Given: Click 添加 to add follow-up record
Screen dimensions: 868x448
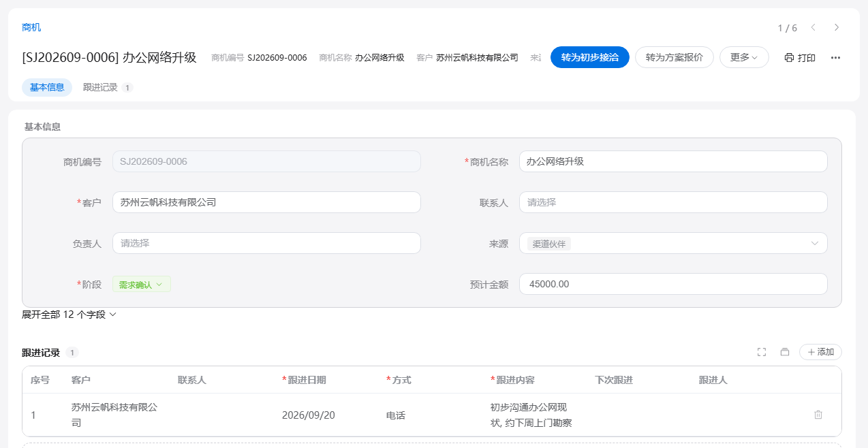Looking at the screenshot, I should point(820,352).
